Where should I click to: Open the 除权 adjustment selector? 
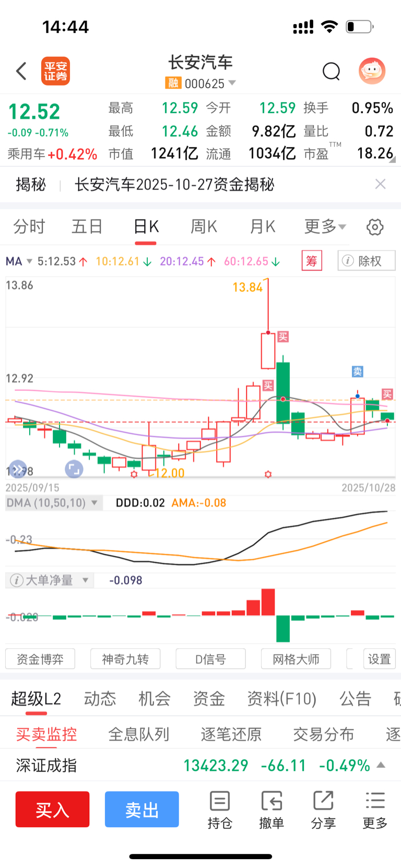pos(367,260)
